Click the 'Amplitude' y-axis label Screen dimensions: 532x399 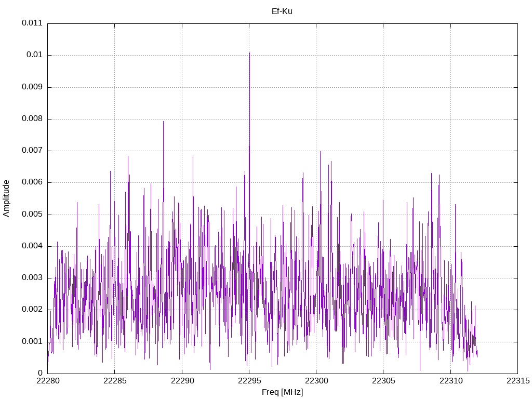[6, 198]
